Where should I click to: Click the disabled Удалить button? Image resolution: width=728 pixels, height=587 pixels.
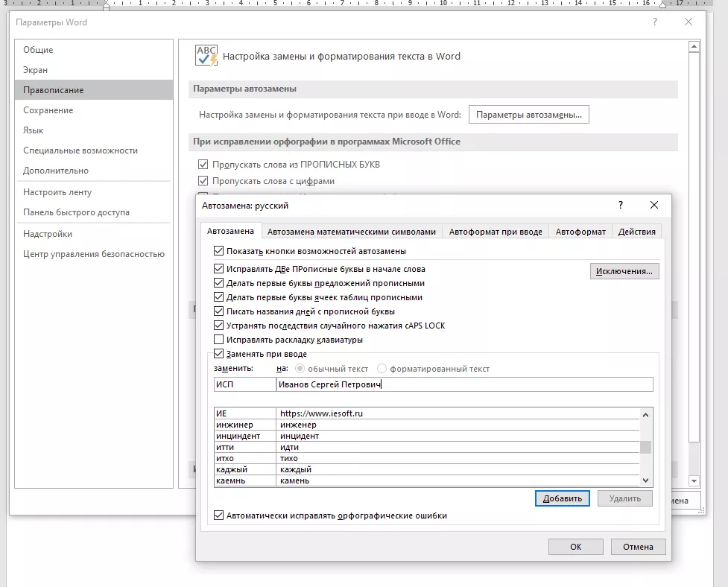(x=625, y=498)
